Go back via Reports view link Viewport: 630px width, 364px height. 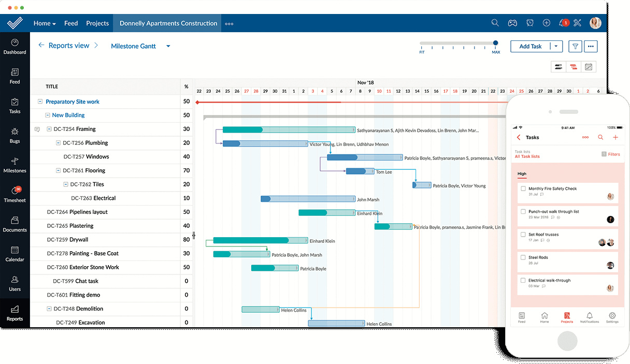(x=68, y=46)
